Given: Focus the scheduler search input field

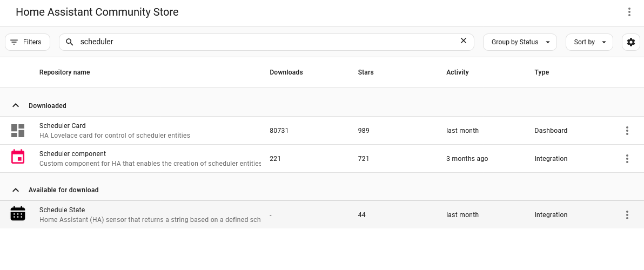Looking at the screenshot, I should pos(265,42).
